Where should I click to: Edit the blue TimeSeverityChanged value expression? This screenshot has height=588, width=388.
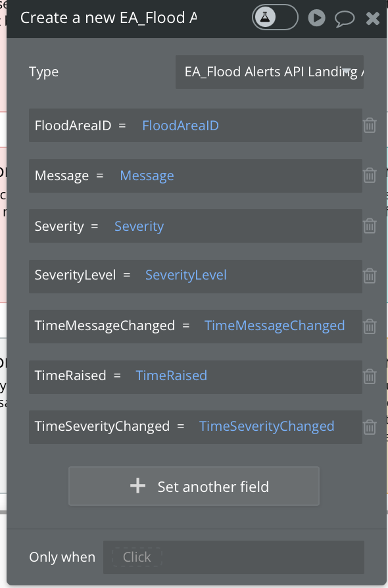pos(266,426)
